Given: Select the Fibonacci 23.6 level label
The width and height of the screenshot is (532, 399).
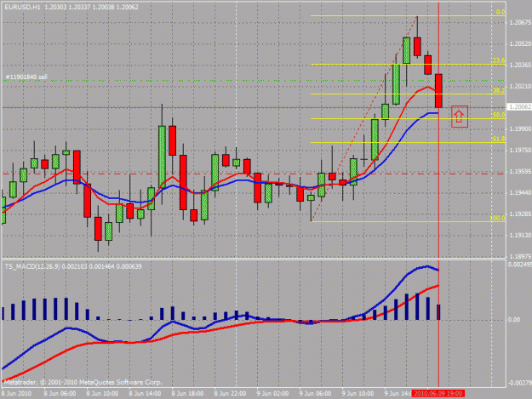Looking at the screenshot, I should click(x=499, y=60).
